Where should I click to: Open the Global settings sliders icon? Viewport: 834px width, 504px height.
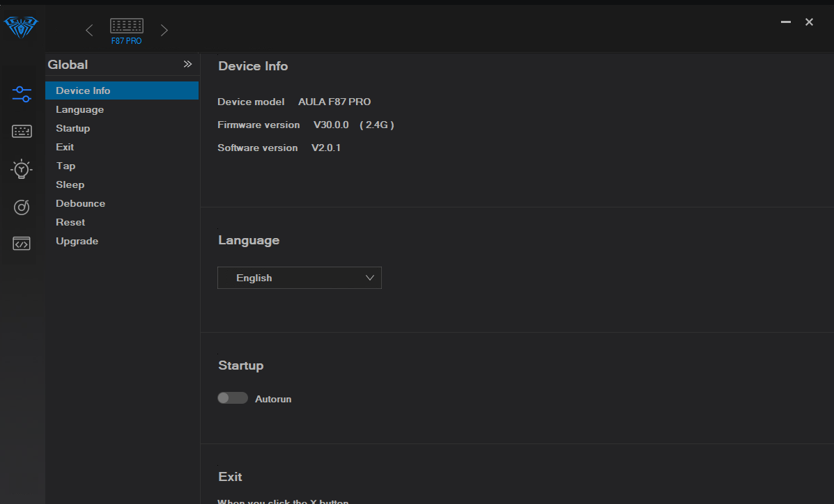click(22, 95)
